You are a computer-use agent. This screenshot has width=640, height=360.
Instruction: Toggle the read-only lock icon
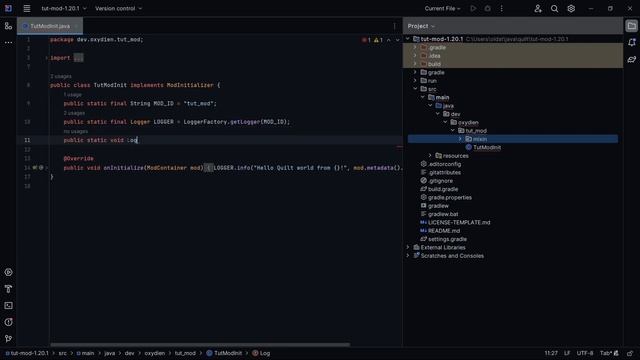630,353
